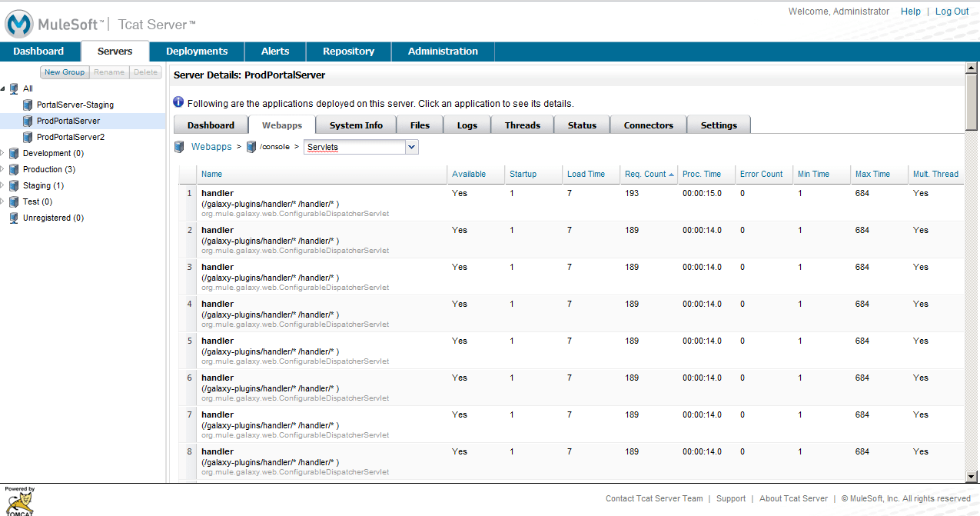Open the Repository navigation tab

click(348, 52)
